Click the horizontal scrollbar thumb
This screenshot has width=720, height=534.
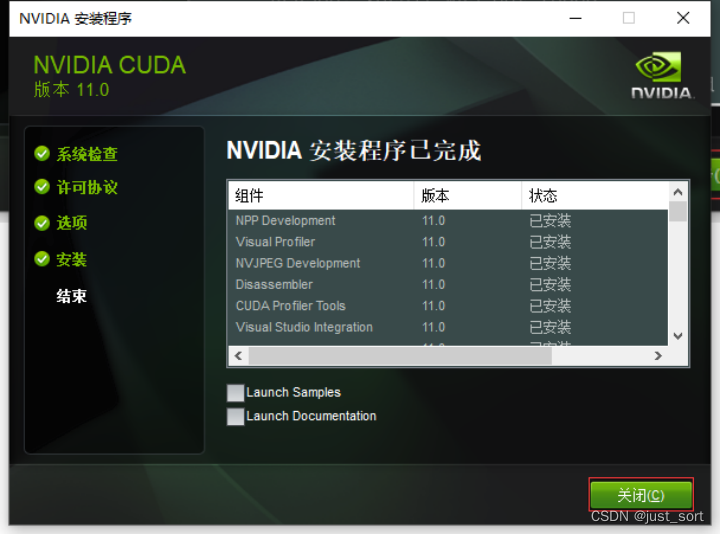pyautogui.click(x=400, y=356)
